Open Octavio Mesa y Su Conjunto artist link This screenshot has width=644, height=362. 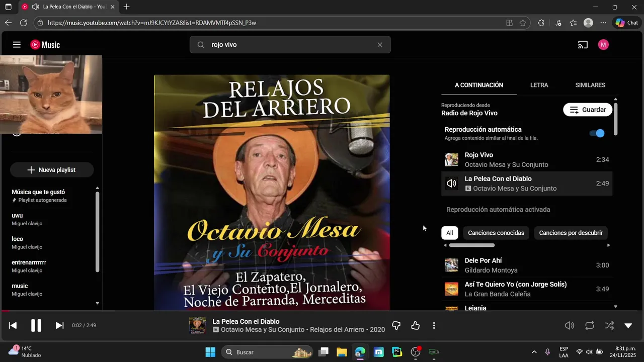coord(263,330)
